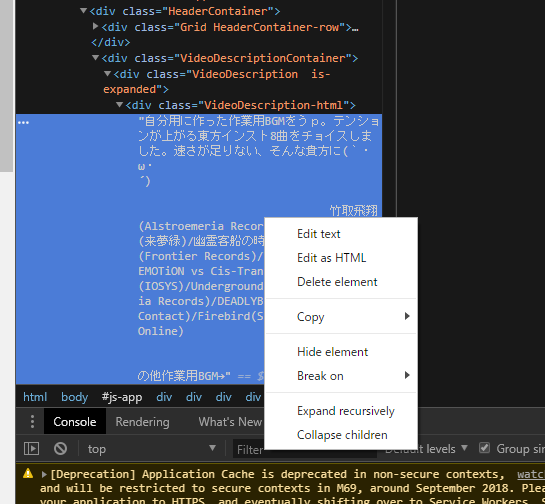Open the Default levels dropdown
This screenshot has width=545, height=504.
(426, 449)
